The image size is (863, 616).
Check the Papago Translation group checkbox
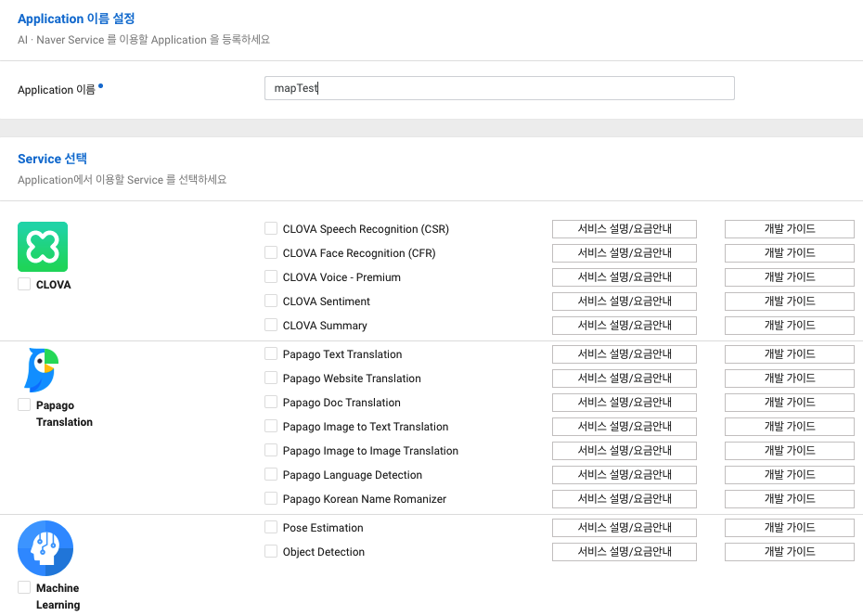24,404
